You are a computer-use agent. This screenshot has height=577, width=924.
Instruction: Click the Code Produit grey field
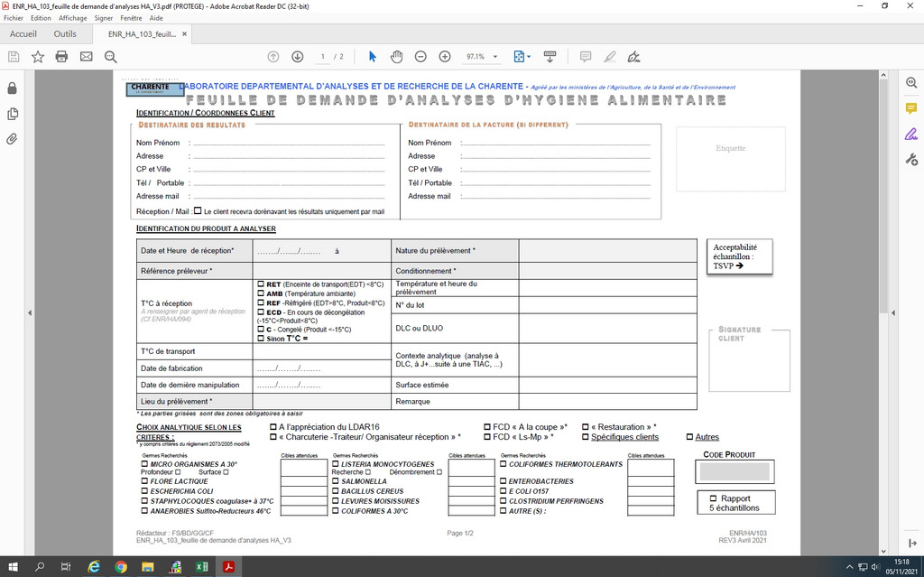(735, 471)
